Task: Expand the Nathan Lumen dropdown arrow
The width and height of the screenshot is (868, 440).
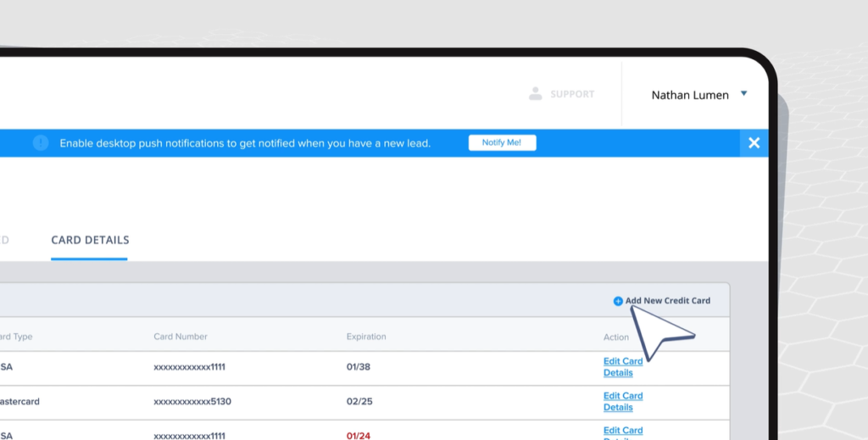Action: [743, 94]
